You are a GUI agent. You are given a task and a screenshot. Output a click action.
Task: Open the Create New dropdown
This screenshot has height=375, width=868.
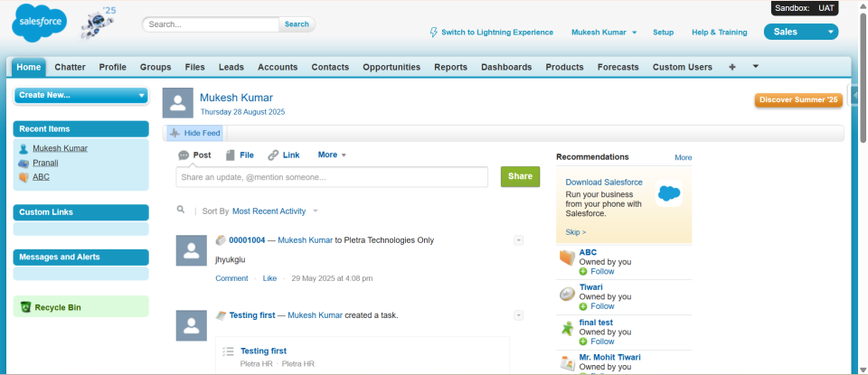80,95
